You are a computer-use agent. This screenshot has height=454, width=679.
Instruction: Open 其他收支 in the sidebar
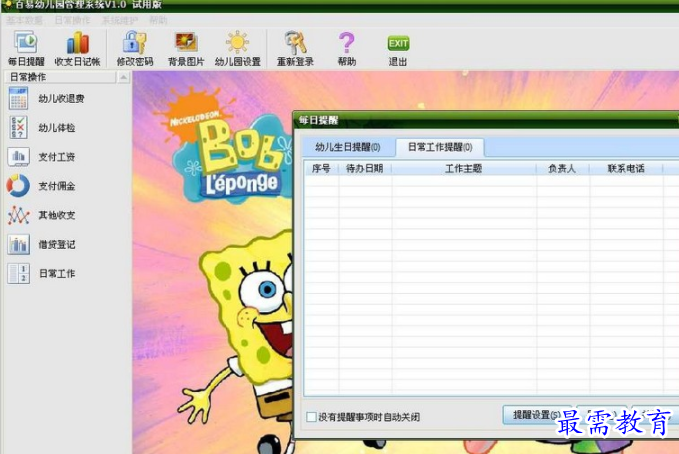coord(42,215)
